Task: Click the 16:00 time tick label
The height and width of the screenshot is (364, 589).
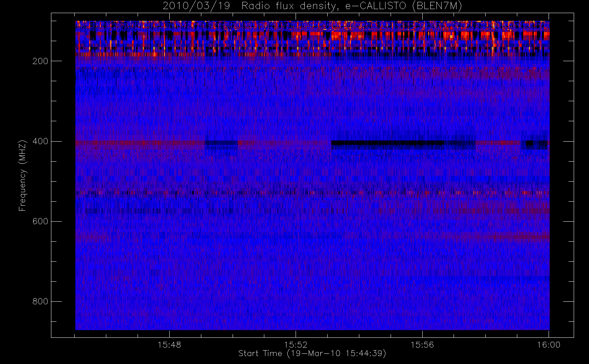Action: click(549, 345)
